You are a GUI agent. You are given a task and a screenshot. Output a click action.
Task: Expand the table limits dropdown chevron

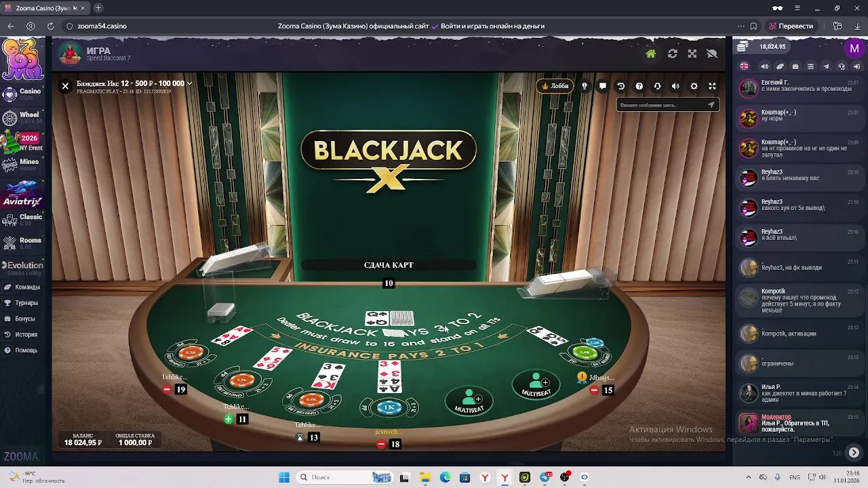[x=189, y=83]
